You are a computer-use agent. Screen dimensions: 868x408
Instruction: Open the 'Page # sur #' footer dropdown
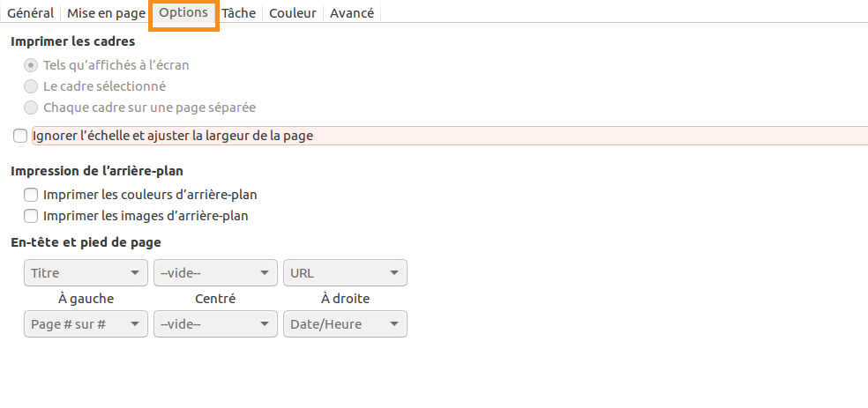click(x=86, y=324)
